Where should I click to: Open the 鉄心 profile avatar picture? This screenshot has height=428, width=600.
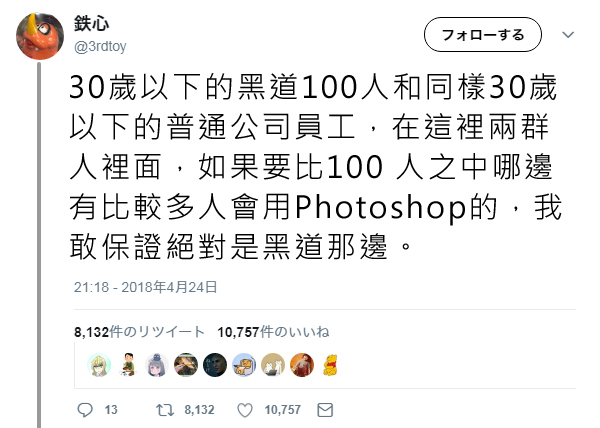[40, 36]
